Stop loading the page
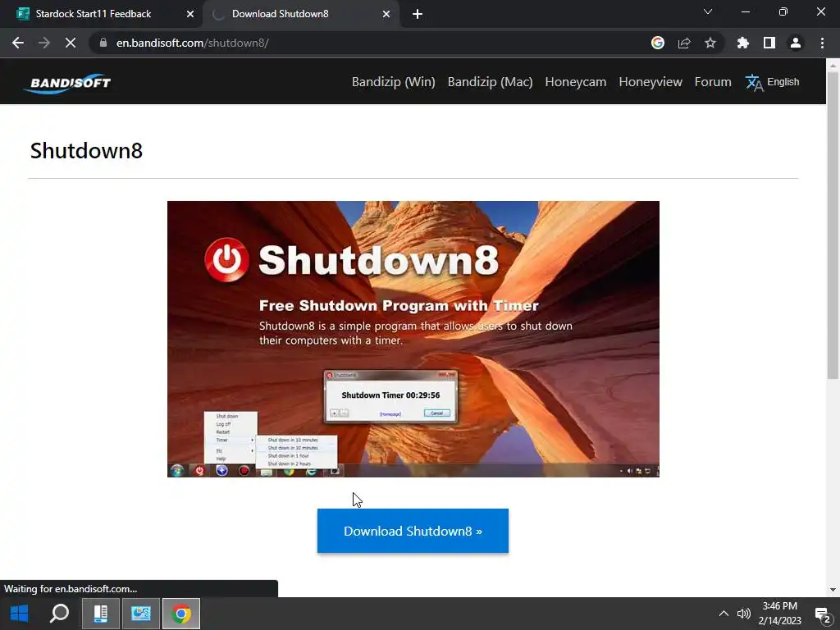Image resolution: width=840 pixels, height=630 pixels. pos(71,43)
